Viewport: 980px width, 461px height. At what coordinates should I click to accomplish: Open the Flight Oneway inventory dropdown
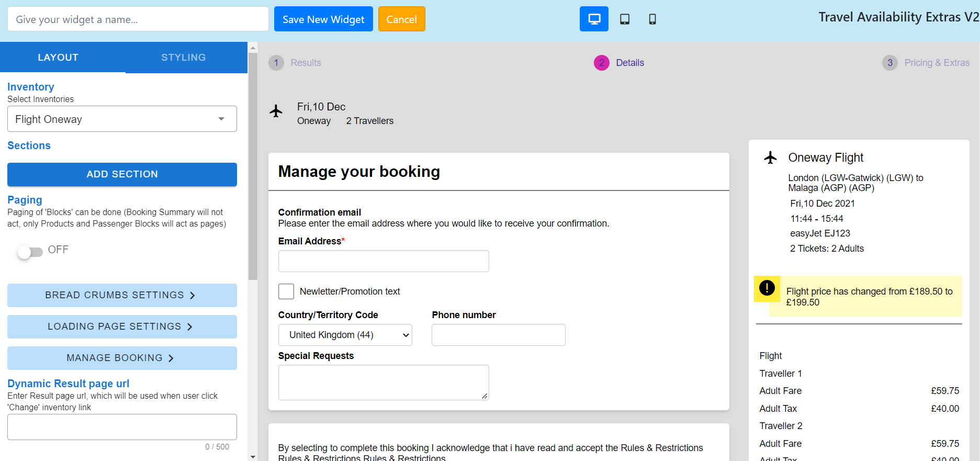[122, 119]
